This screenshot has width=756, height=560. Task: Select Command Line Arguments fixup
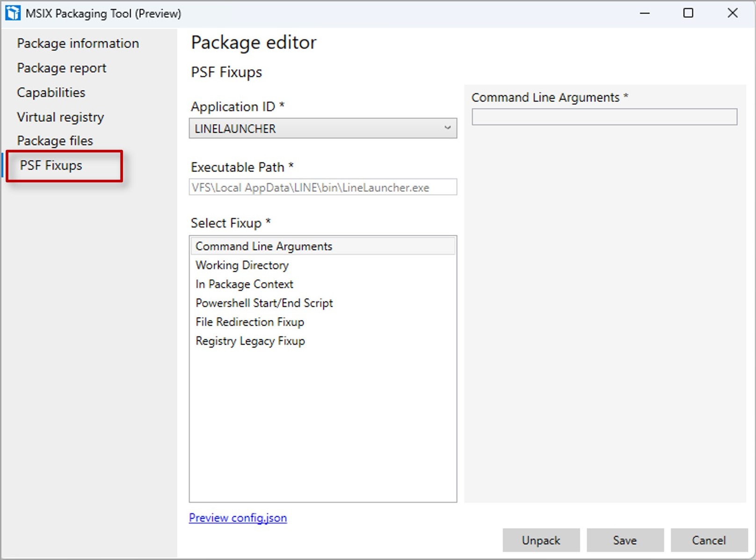tap(264, 246)
